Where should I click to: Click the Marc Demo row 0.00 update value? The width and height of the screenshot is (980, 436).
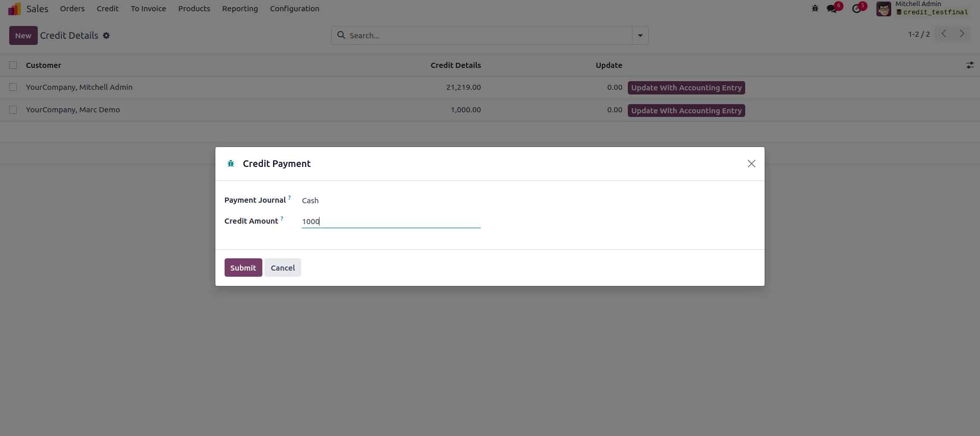coord(615,110)
